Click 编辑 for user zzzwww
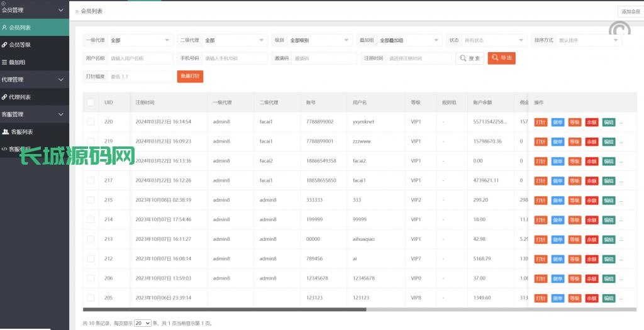The height and width of the screenshot is (330, 644). click(608, 141)
